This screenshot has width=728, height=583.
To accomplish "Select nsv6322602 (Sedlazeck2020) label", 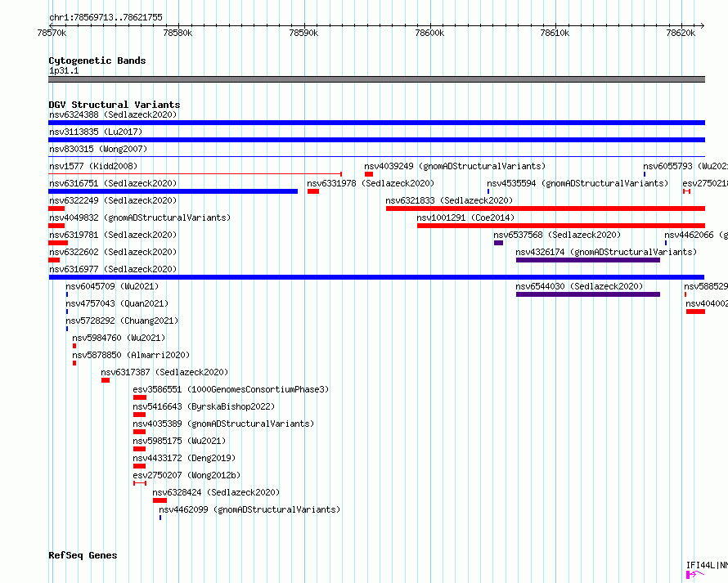I will click(x=113, y=252).
